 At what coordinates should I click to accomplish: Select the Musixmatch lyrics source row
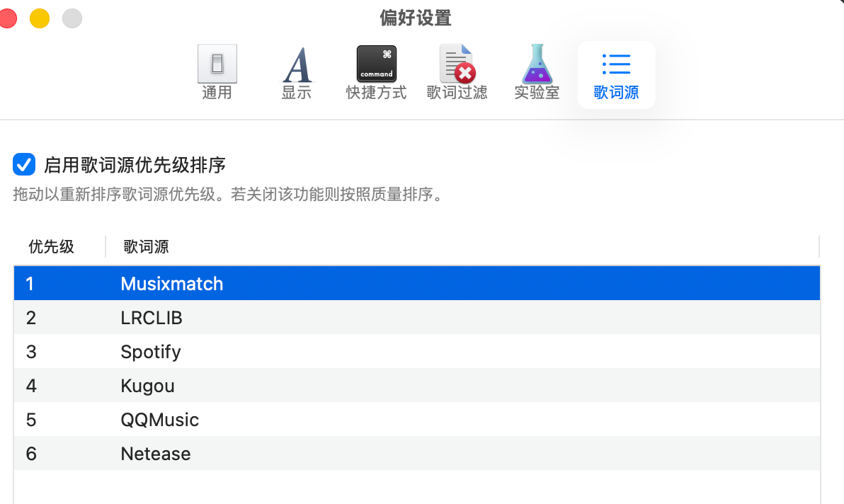point(172,284)
